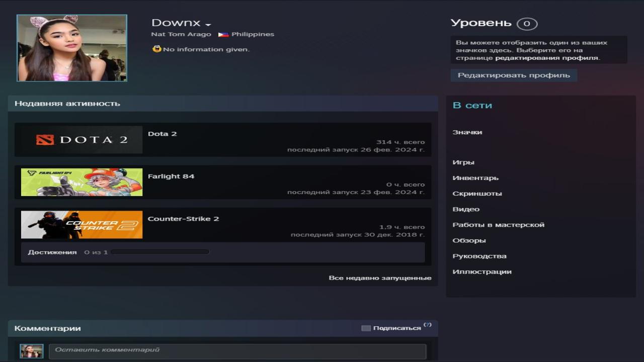The image size is (644, 362).
Task: Click the Nat Tom Arago real name text
Action: pyautogui.click(x=181, y=34)
